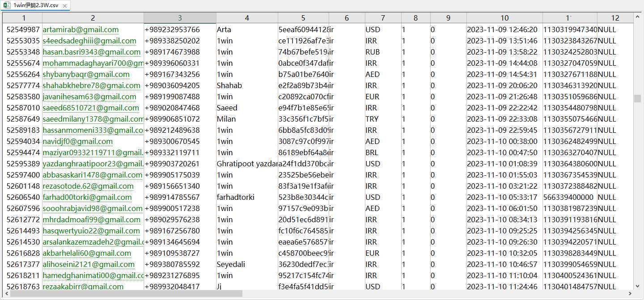
Task: Click the 'AED' cell in row 52556264
Action: (x=383, y=74)
